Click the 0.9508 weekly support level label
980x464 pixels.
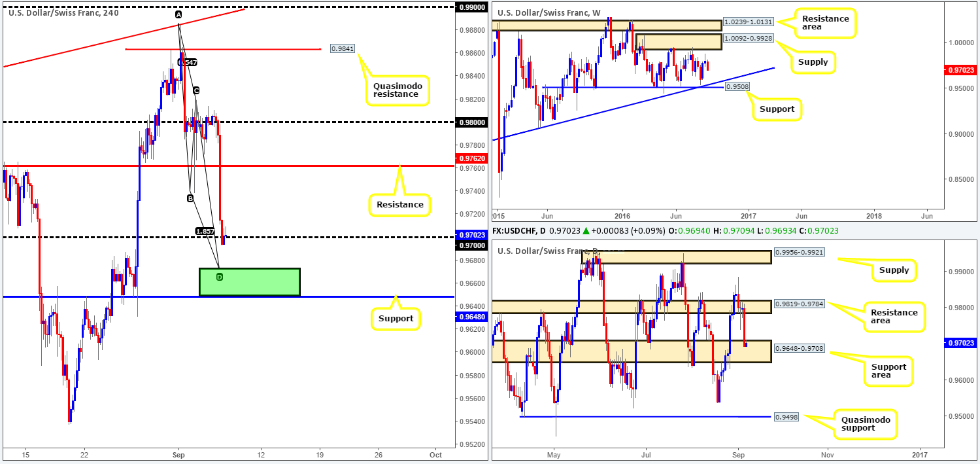pyautogui.click(x=738, y=87)
